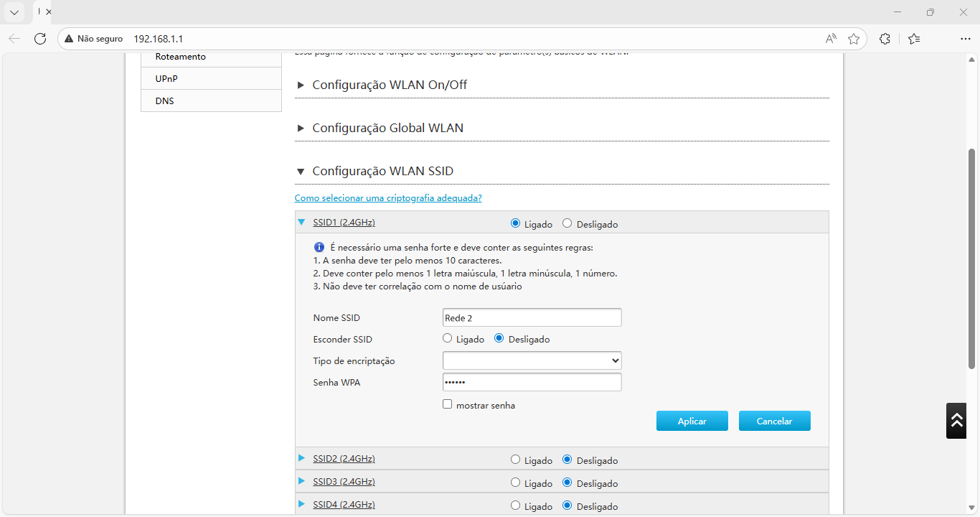Click the 'Não seguro' warning icon

(67, 39)
